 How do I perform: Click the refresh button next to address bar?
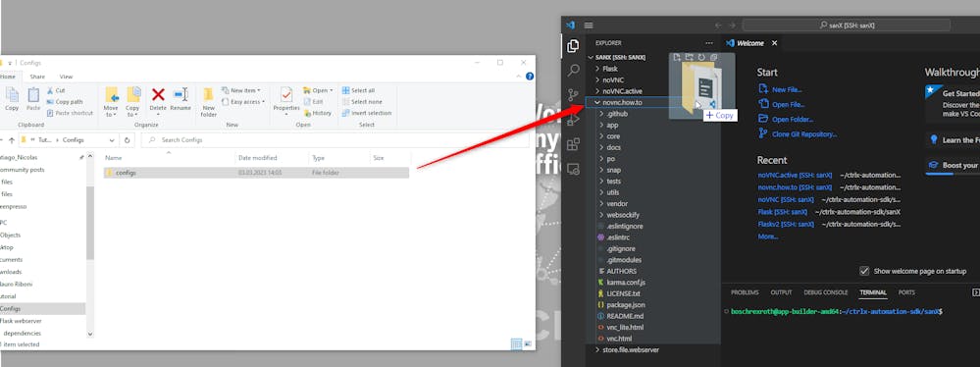pyautogui.click(x=128, y=140)
